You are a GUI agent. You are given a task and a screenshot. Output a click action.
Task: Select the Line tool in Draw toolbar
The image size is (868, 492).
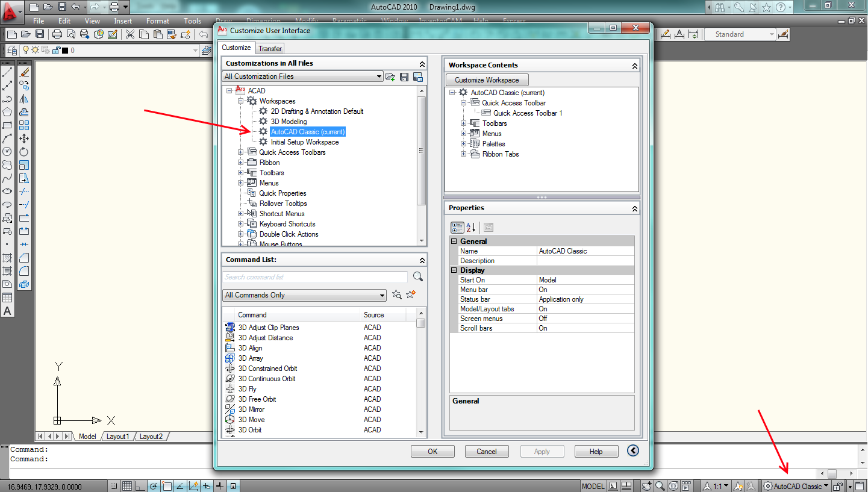pyautogui.click(x=7, y=73)
